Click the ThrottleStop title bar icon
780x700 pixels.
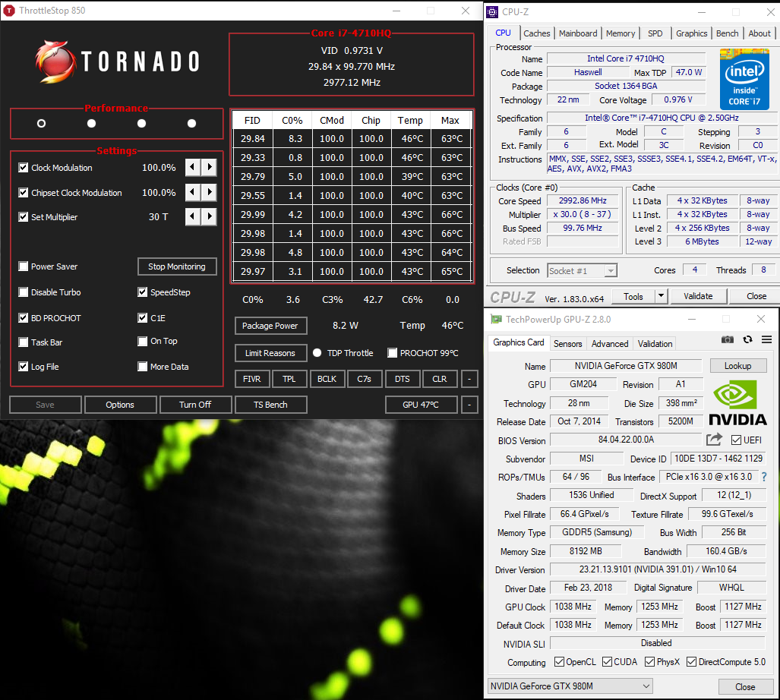(9, 11)
